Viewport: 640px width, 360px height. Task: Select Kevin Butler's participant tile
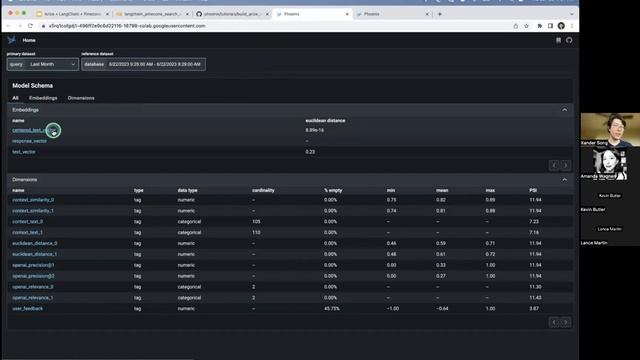point(610,196)
